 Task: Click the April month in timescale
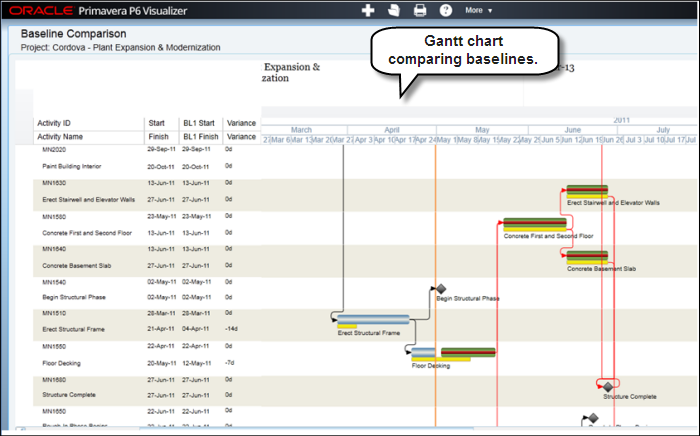(392, 130)
